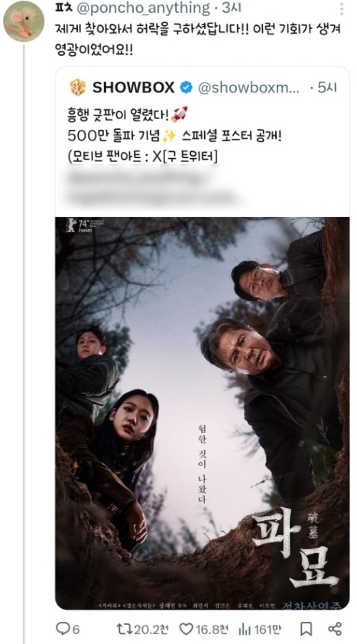The width and height of the screenshot is (357, 644).
Task: Bookmark this tweet
Action: (x=306, y=629)
